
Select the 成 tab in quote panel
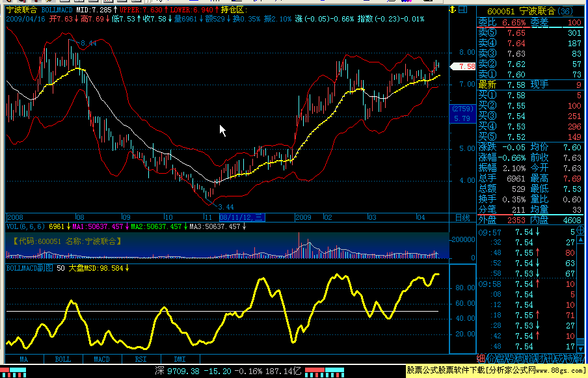pos(559,358)
